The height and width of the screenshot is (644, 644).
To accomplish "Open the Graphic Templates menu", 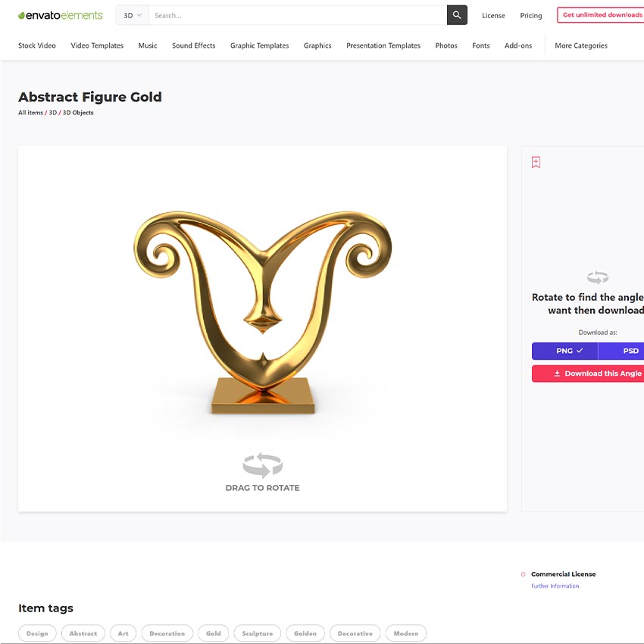I will [x=260, y=45].
